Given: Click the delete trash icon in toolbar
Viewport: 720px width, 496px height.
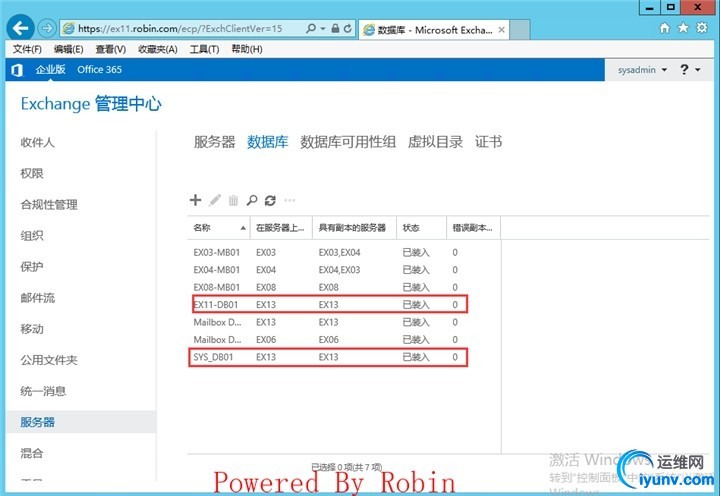Looking at the screenshot, I should coord(233,200).
